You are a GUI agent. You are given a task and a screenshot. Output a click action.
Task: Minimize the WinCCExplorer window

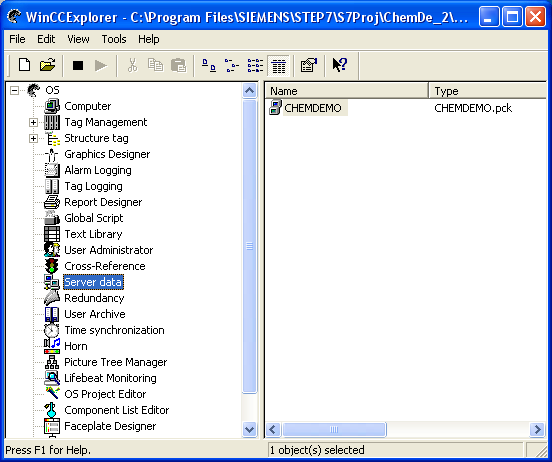click(488, 17)
